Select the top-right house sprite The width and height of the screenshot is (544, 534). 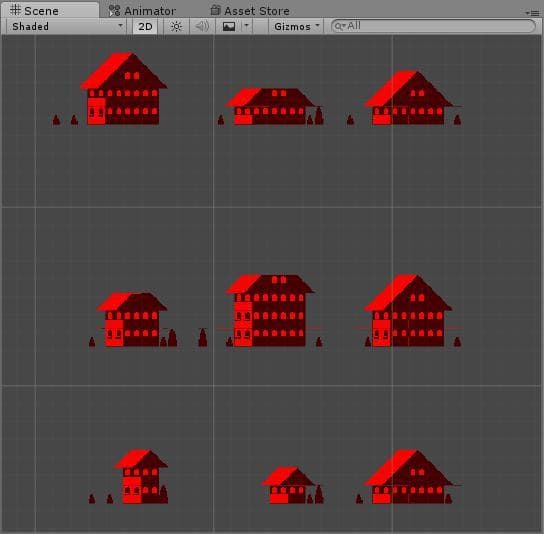(x=408, y=98)
